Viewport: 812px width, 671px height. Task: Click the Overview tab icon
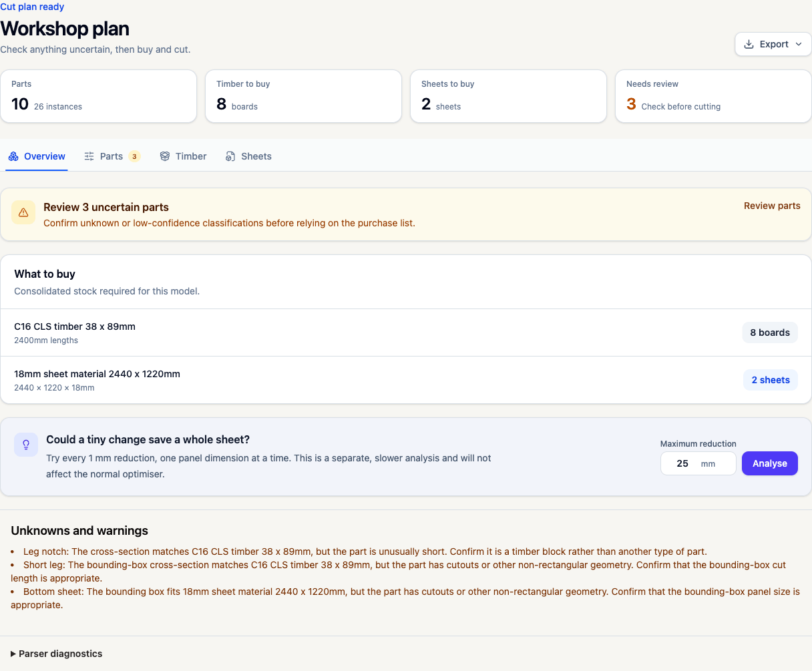pos(13,156)
